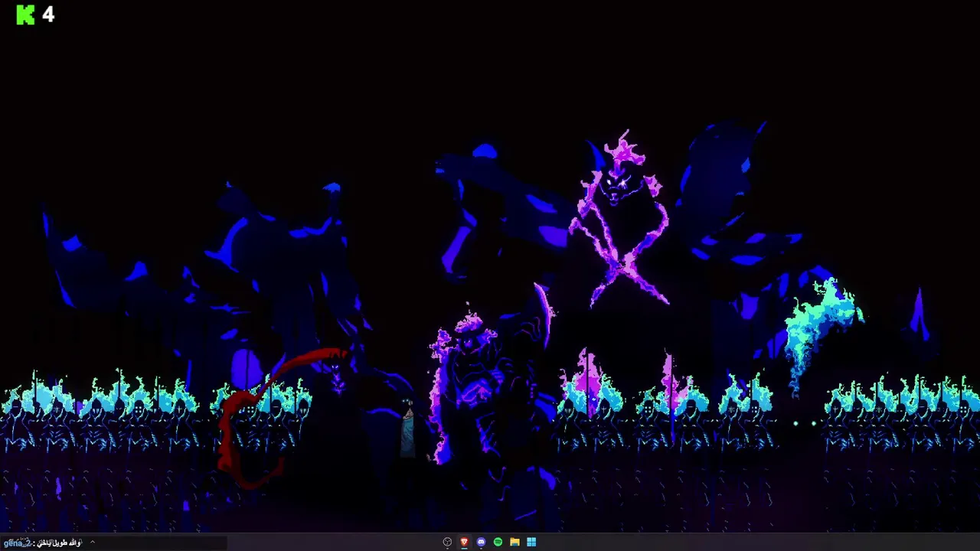Switch to Brave browser in taskbar

tap(464, 542)
